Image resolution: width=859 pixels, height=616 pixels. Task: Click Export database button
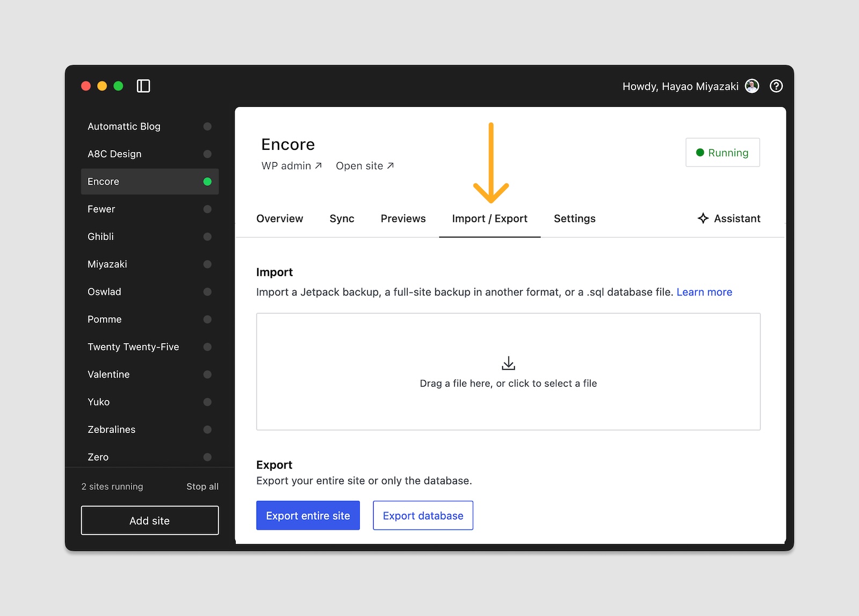click(x=423, y=516)
